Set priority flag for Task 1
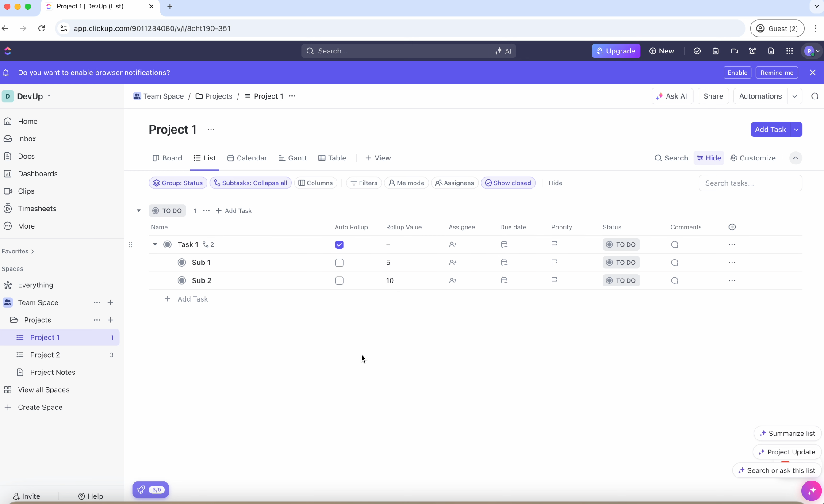Screen dimensions: 824x504 (554, 244)
